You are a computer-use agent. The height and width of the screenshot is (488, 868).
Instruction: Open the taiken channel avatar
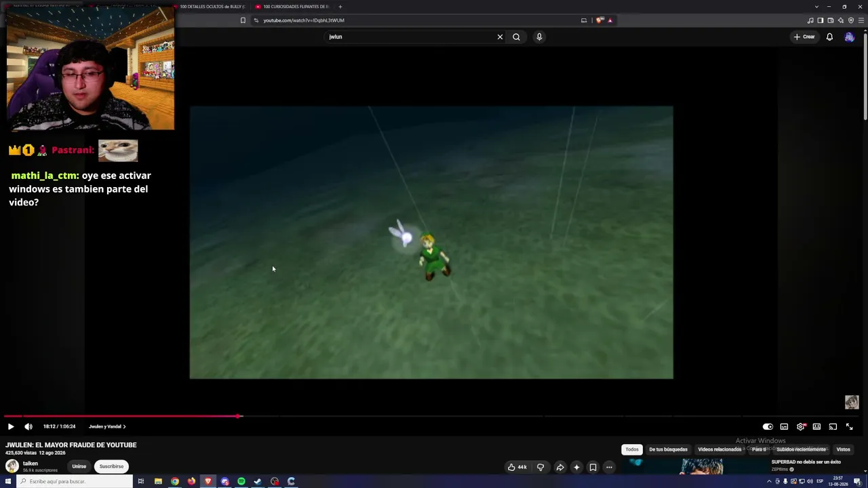click(12, 466)
